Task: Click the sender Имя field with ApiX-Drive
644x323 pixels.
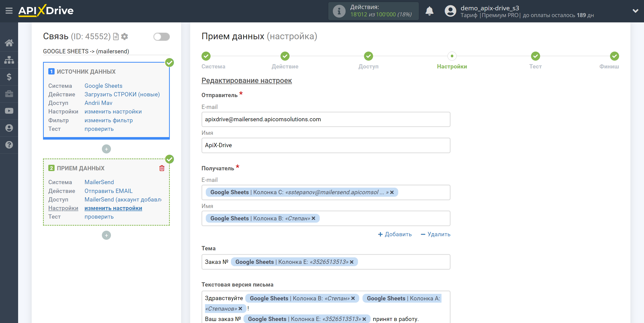Action: 326,145
